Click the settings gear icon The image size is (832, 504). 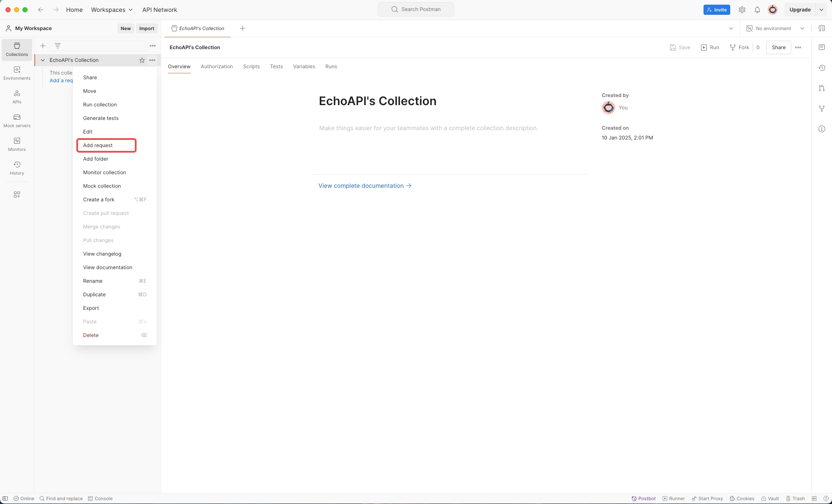click(x=742, y=10)
